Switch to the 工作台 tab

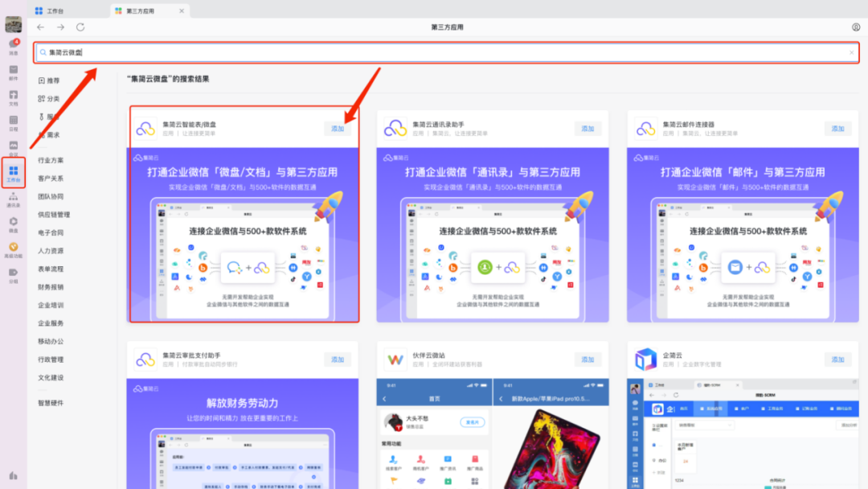[x=50, y=11]
